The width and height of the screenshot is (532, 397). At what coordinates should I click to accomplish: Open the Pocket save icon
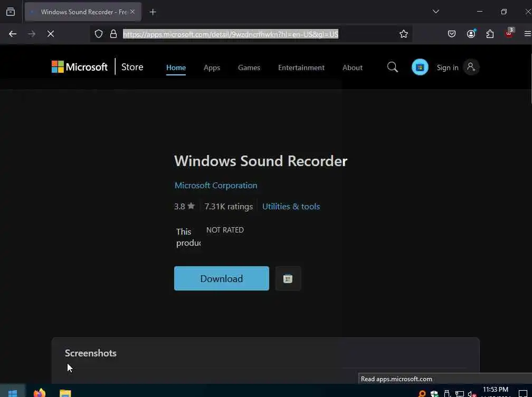point(452,34)
